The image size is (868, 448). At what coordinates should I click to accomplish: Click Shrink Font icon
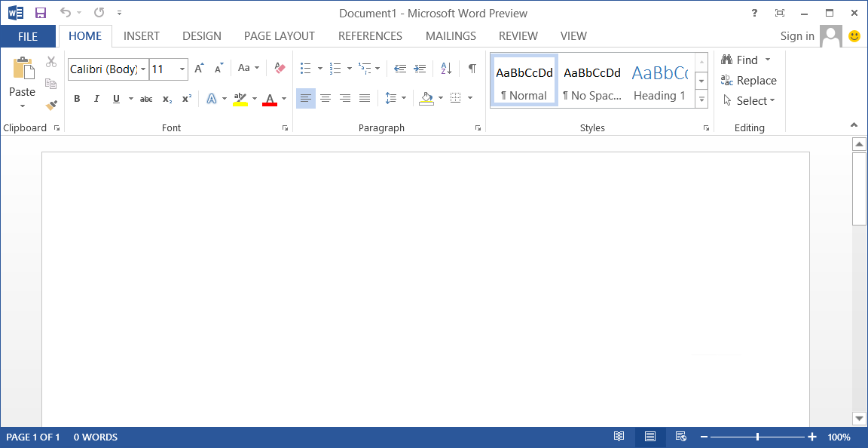point(219,69)
